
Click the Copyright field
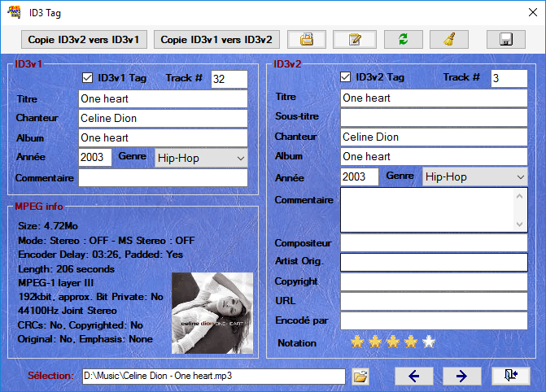434,281
